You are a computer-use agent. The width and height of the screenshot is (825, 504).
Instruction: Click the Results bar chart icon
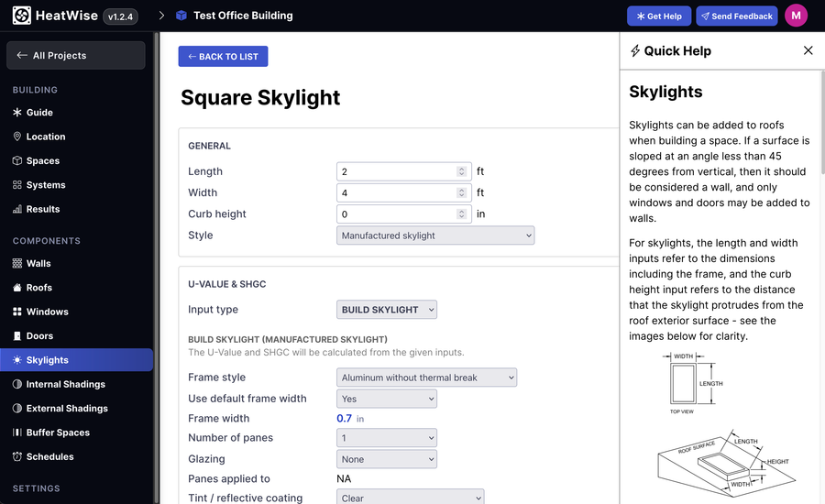(x=17, y=209)
